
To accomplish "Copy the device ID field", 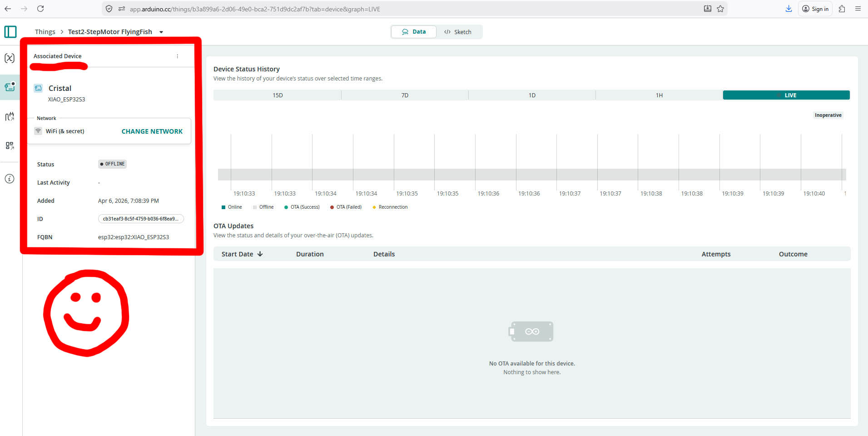I will [141, 219].
